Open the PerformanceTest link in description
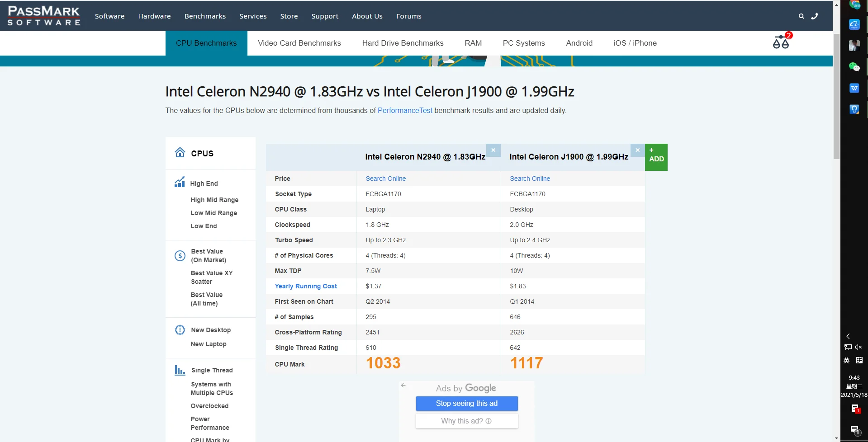Image resolution: width=868 pixels, height=442 pixels. coord(405,111)
